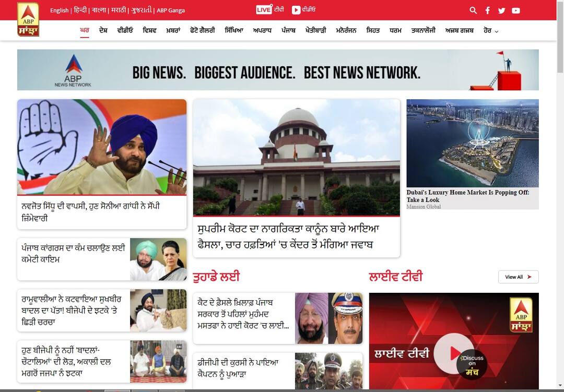Viewport: 564px width, 392px height.
Task: Open the ABP Ganga link
Action: (171, 10)
